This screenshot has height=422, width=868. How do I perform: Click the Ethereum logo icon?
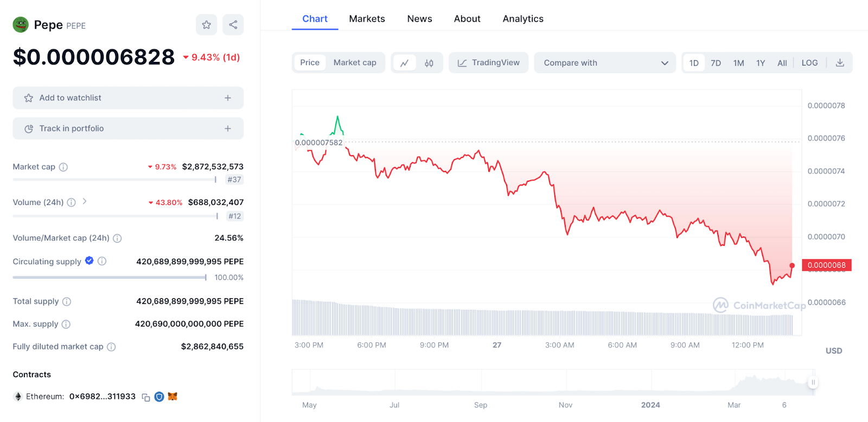tap(18, 397)
